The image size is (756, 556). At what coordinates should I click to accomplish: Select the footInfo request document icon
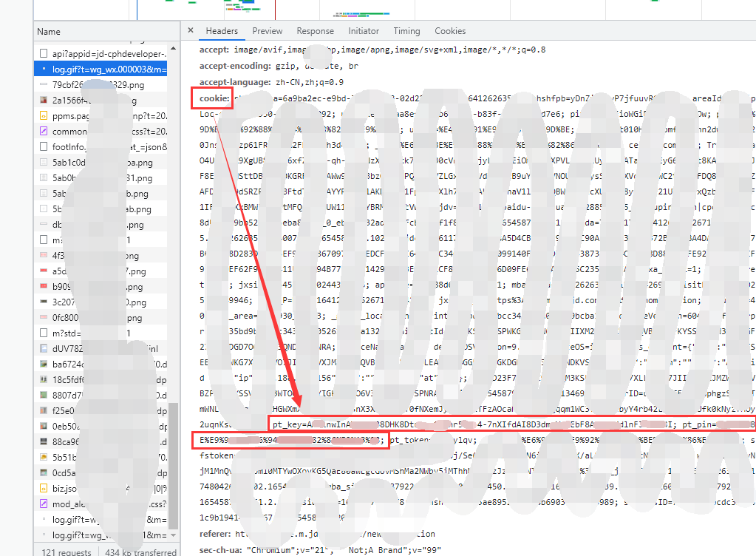point(44,146)
